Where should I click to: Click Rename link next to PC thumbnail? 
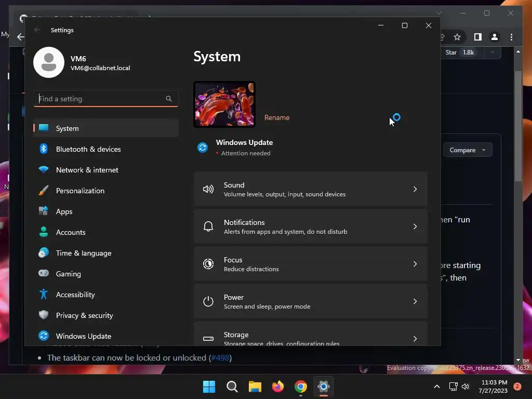[277, 117]
